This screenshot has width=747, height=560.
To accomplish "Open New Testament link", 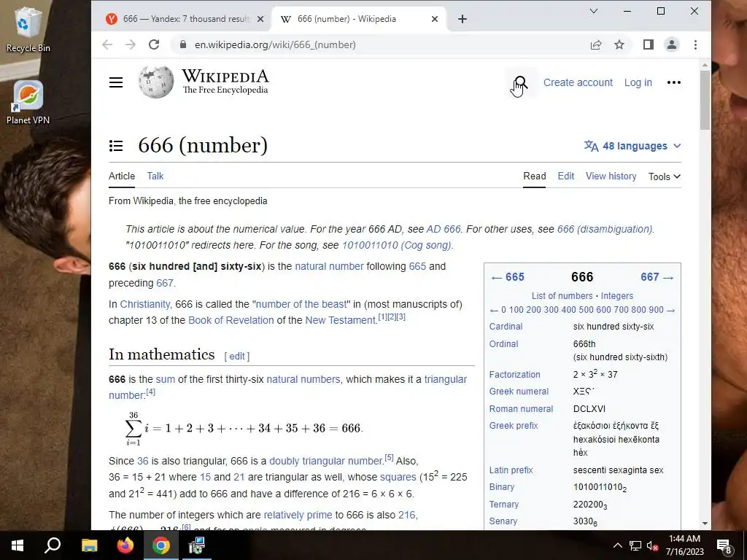I will [x=341, y=320].
